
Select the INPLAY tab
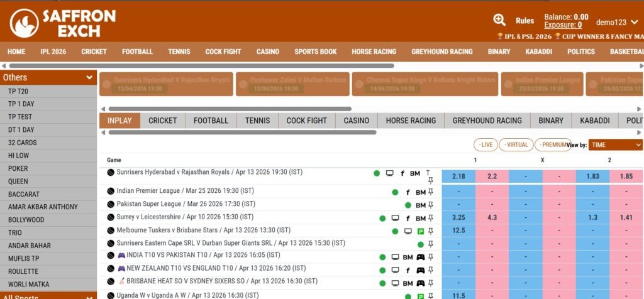(x=119, y=121)
